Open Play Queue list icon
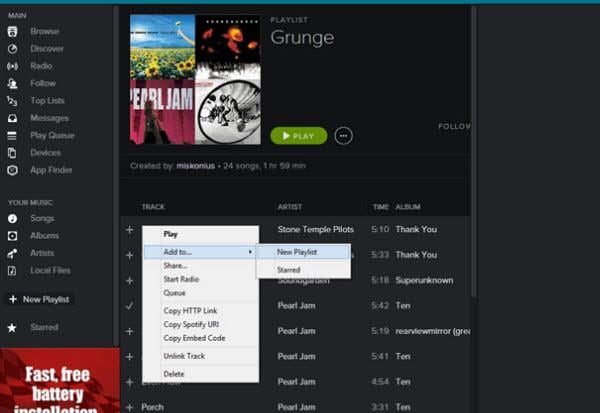The image size is (600, 413). 12,135
